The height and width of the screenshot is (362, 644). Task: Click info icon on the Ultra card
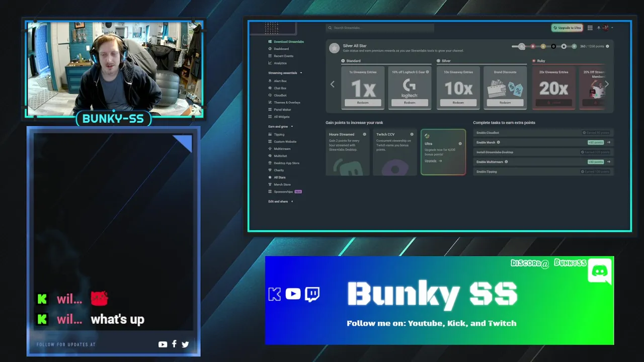click(x=460, y=143)
